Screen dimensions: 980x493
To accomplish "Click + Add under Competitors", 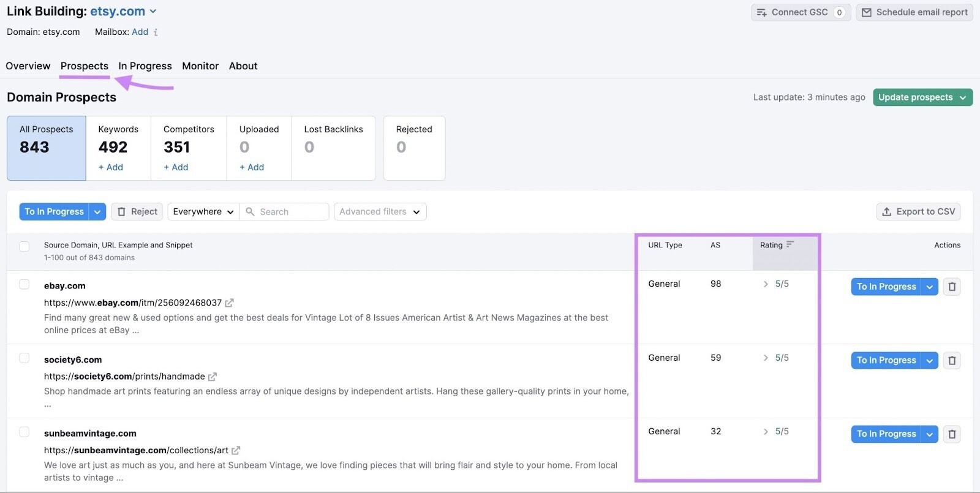I will click(176, 167).
